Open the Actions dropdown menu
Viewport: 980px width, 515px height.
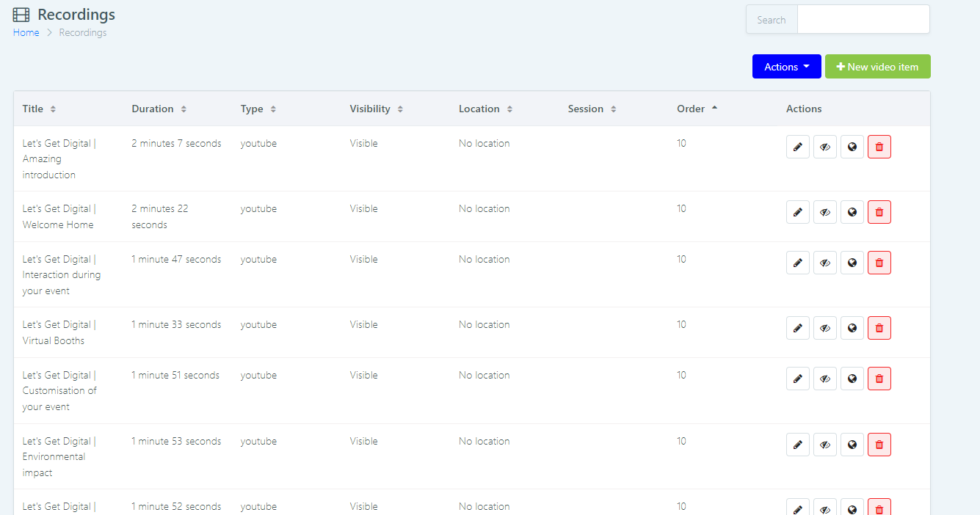coord(787,67)
